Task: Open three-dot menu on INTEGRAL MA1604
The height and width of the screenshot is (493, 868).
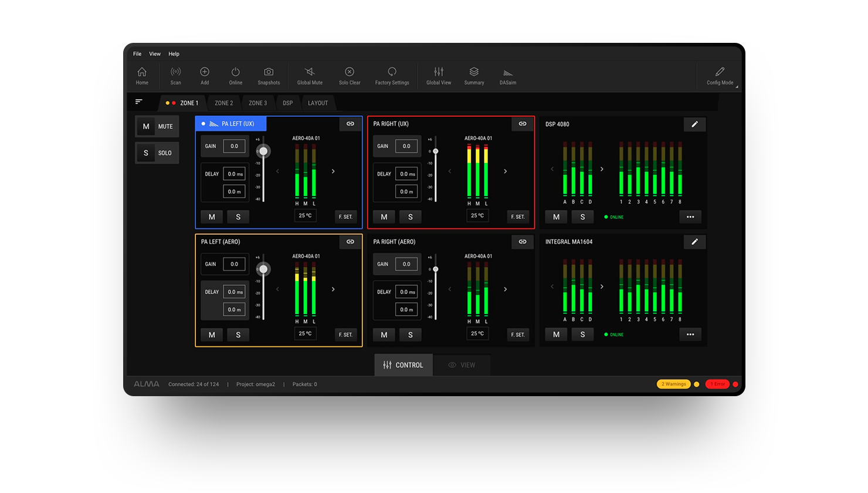Action: (x=690, y=335)
